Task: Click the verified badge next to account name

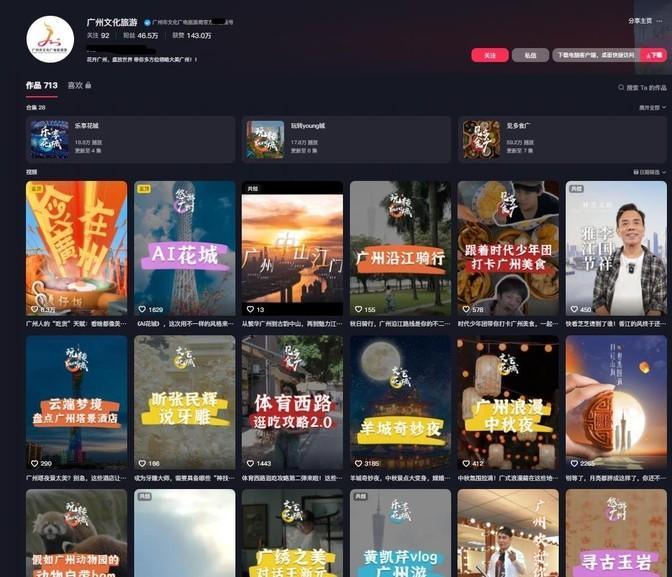Action: 148,21
